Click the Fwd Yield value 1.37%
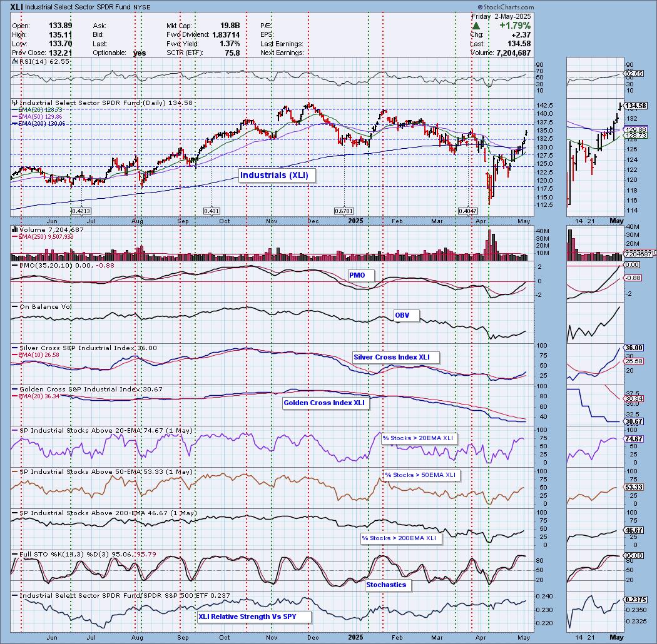The height and width of the screenshot is (644, 657). coord(230,44)
